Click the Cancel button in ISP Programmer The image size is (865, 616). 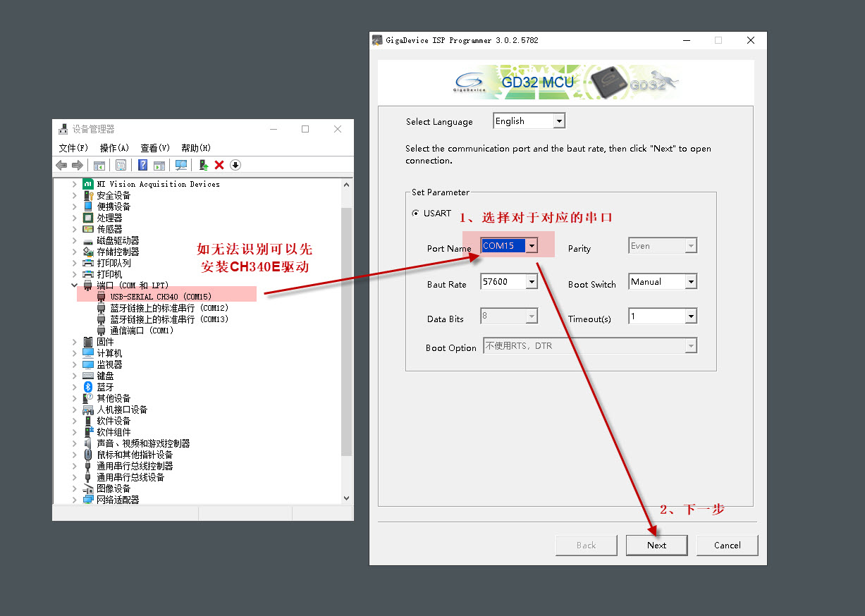coord(728,545)
